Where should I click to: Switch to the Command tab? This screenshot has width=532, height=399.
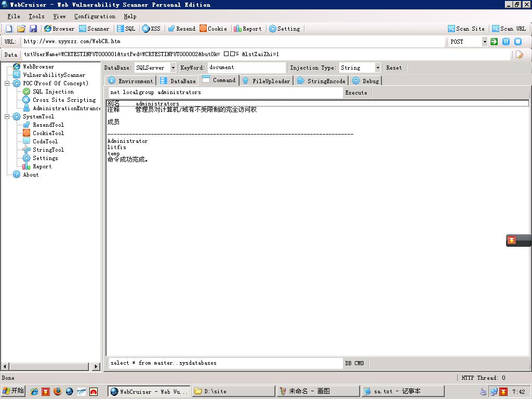(219, 80)
